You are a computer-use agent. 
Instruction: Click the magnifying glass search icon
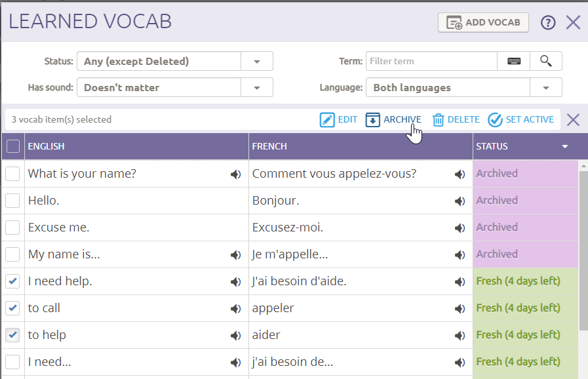(x=545, y=61)
